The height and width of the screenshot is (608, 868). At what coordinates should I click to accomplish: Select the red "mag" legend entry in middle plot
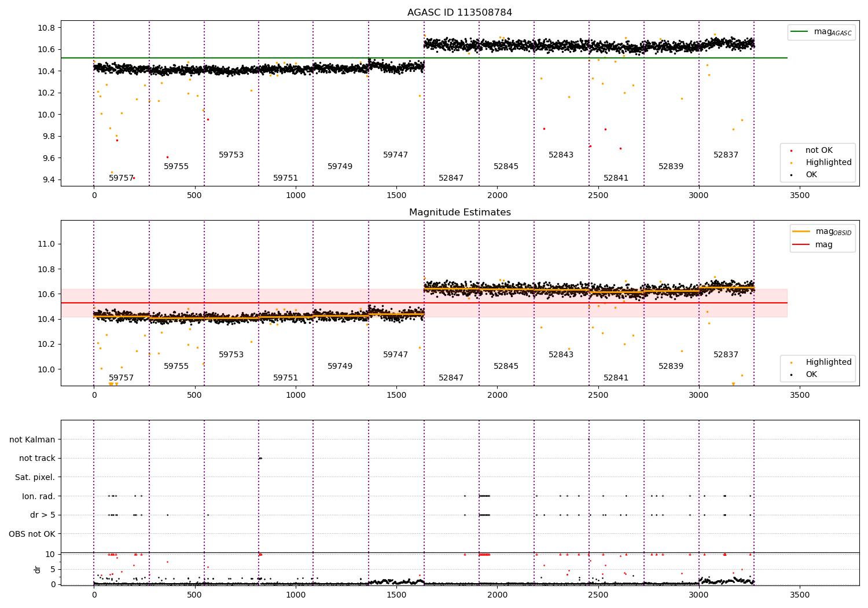[812, 244]
